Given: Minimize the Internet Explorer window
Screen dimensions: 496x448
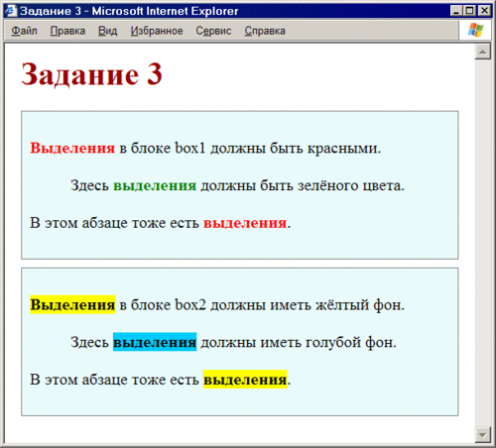Looking at the screenshot, I should 456,11.
